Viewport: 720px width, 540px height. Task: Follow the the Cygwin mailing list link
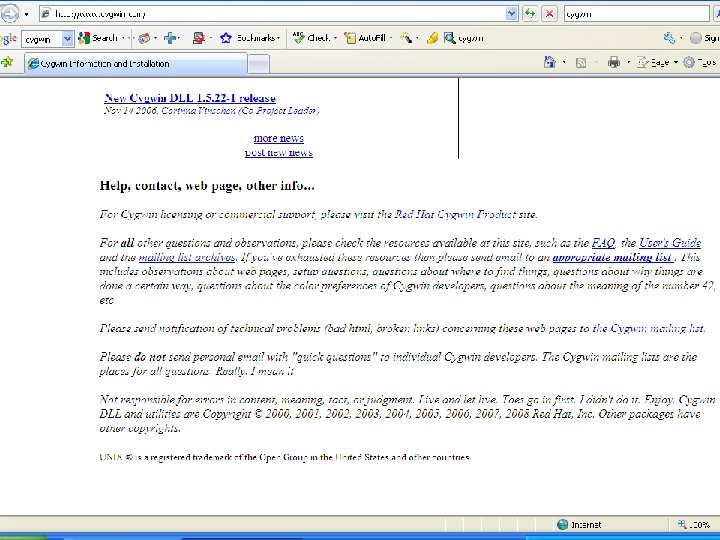click(648, 328)
